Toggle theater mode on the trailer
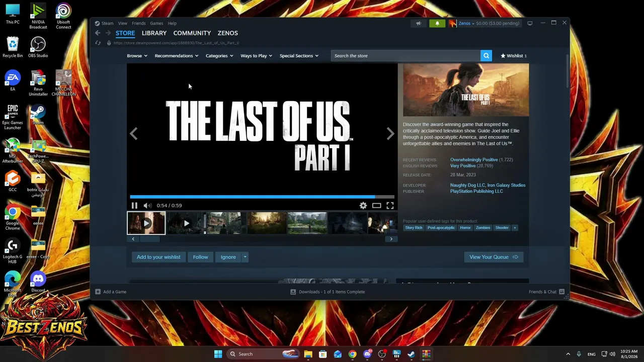This screenshot has width=644, height=362. 376,205
